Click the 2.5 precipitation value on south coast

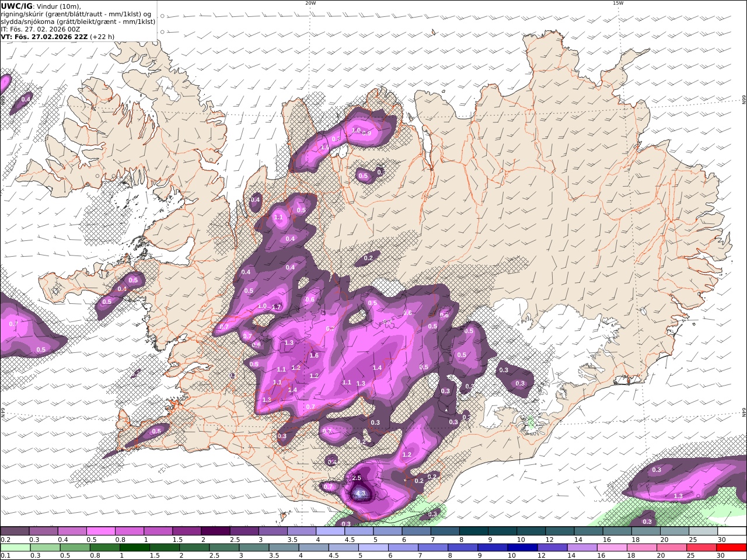click(x=357, y=478)
